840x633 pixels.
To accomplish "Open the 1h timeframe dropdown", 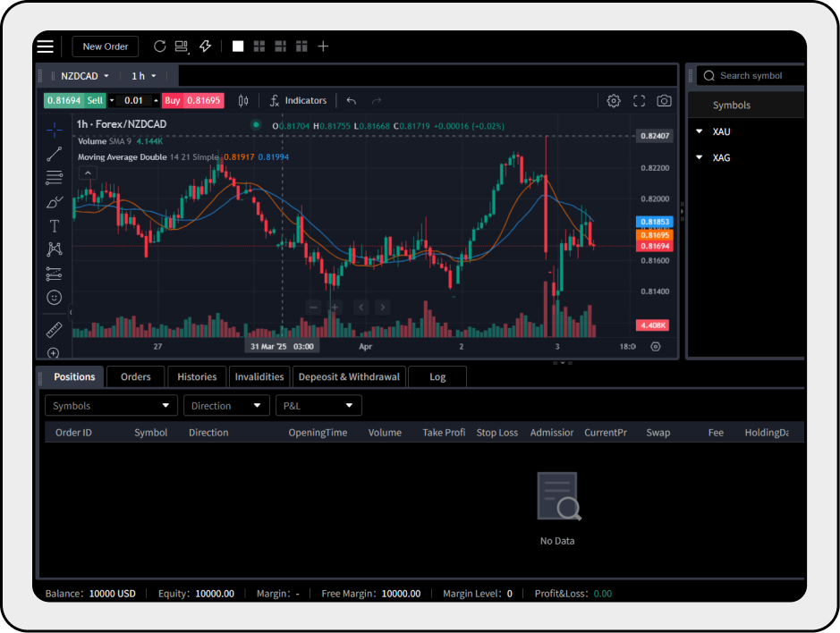I will (x=144, y=76).
